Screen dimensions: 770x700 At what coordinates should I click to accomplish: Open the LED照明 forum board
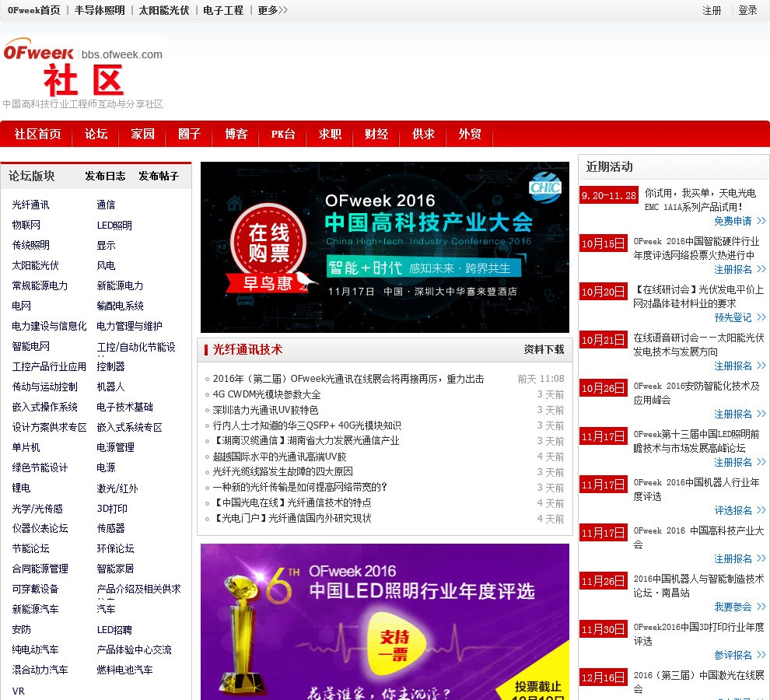(114, 226)
